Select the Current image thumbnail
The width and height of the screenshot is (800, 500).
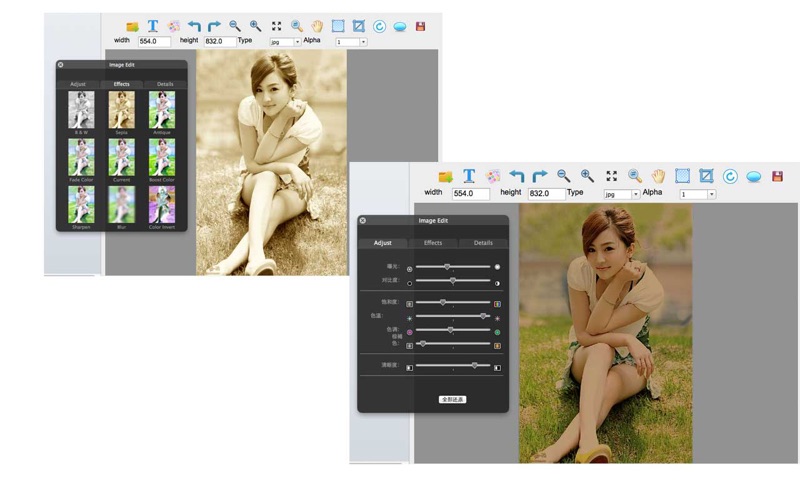(x=121, y=157)
